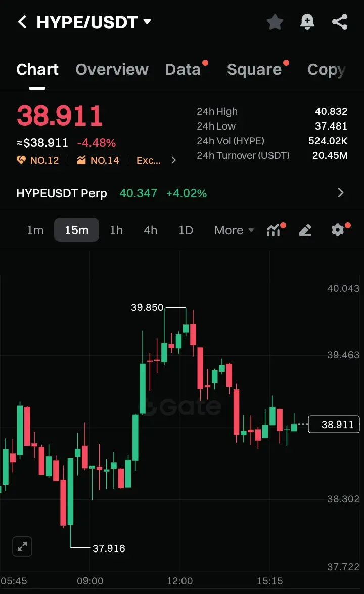Image resolution: width=364 pixels, height=594 pixels.
Task: Stay on the Chart tab
Action: tap(37, 70)
